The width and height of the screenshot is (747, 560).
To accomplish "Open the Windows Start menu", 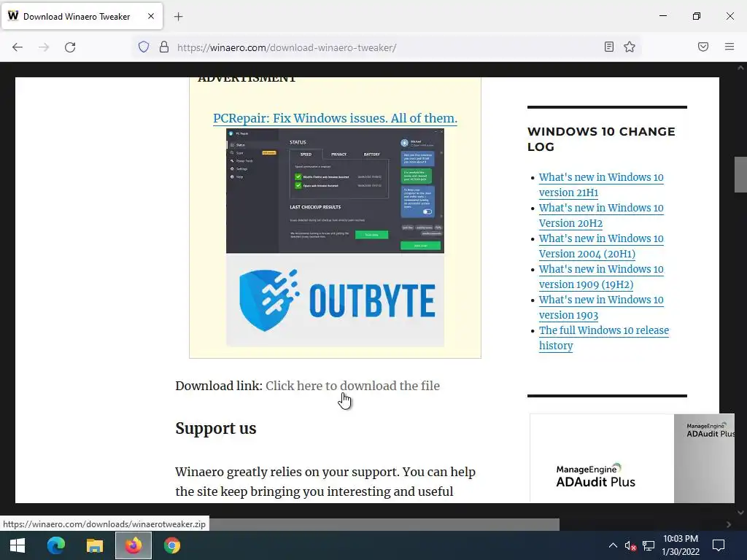I will [x=18, y=545].
